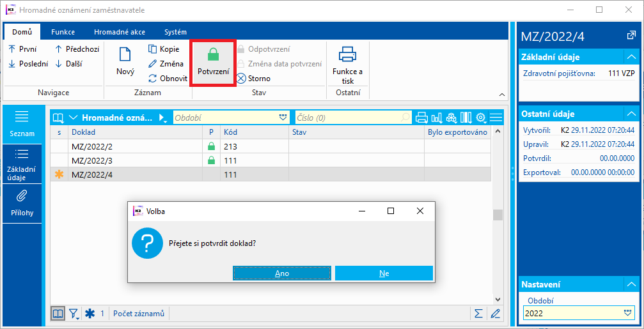Refresh the record with Obnovit

(x=168, y=79)
